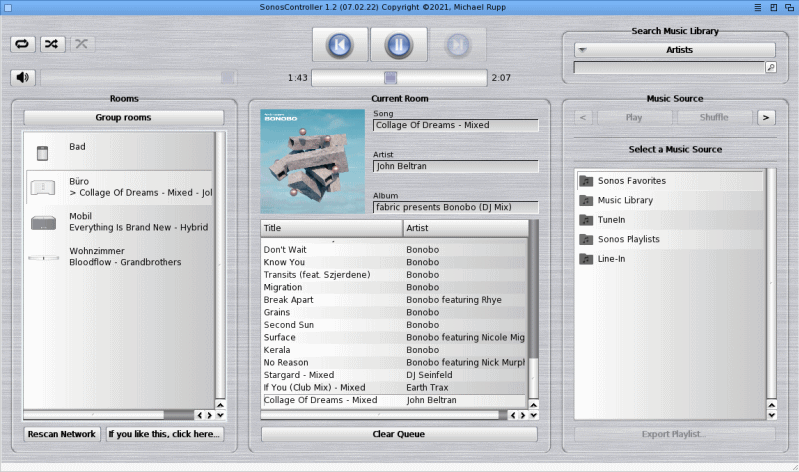Click the Music Library folder icon
Viewport: 799px width, 472px height.
point(586,200)
